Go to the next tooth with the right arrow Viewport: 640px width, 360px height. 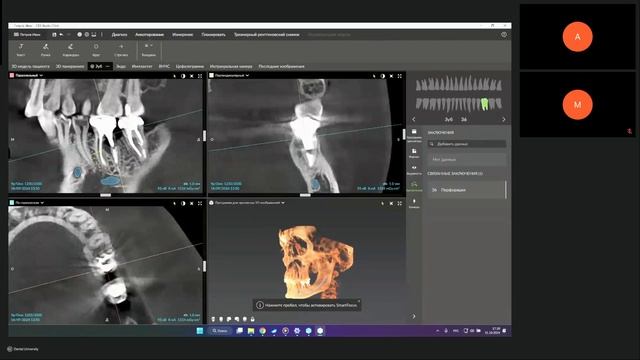[504, 119]
